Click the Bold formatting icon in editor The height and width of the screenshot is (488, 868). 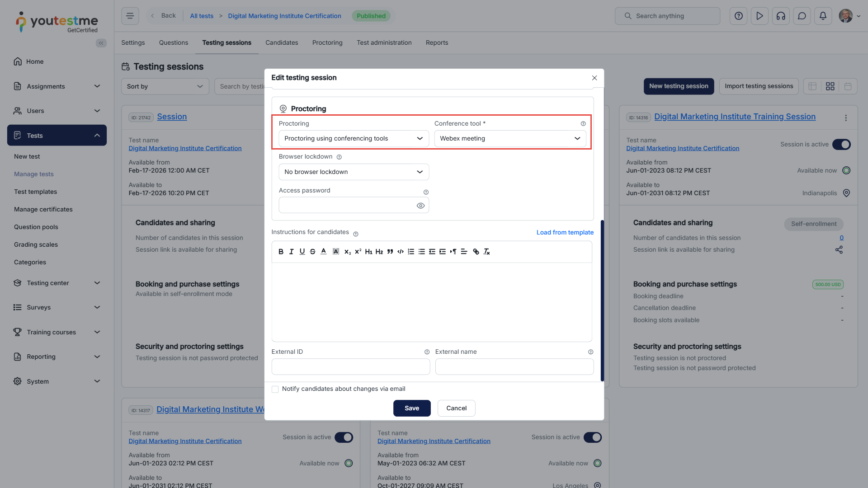[281, 252]
